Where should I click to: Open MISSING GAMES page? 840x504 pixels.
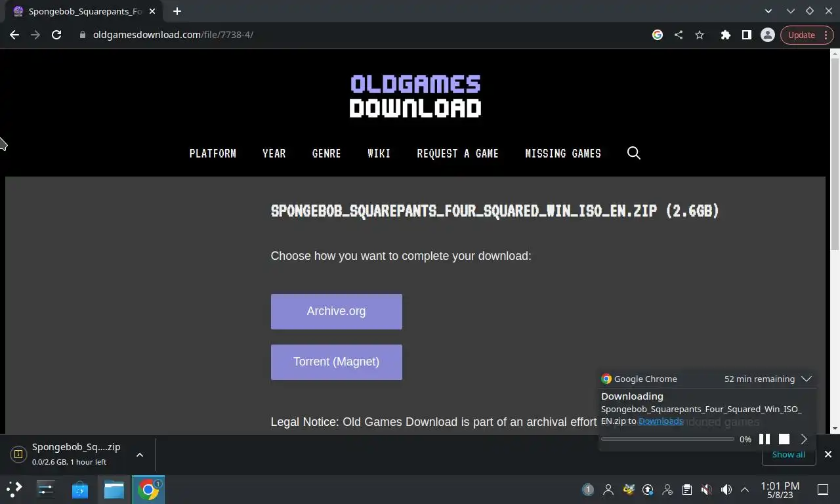(563, 154)
